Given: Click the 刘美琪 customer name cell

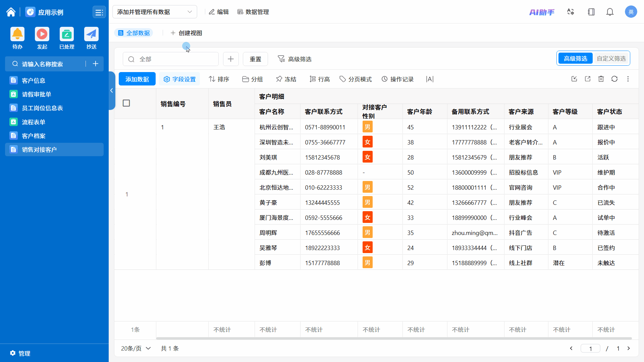Looking at the screenshot, I should (x=277, y=157).
